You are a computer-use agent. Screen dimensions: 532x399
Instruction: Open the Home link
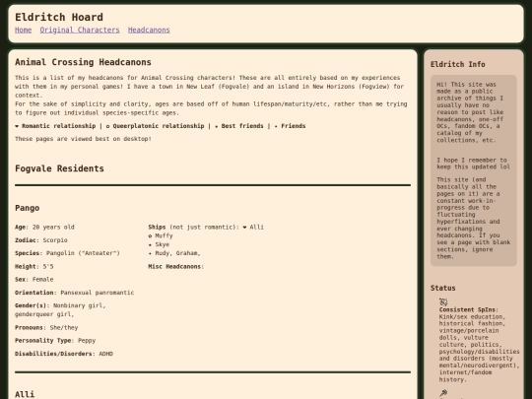click(x=23, y=30)
